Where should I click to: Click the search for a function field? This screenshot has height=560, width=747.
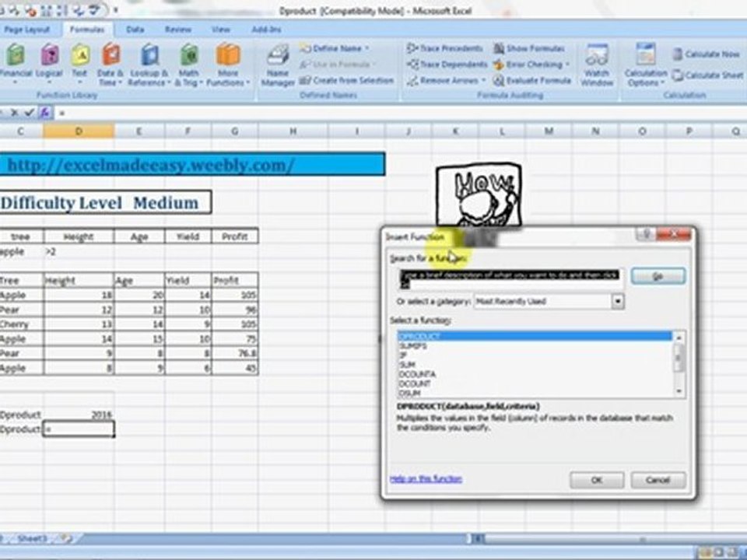click(510, 279)
